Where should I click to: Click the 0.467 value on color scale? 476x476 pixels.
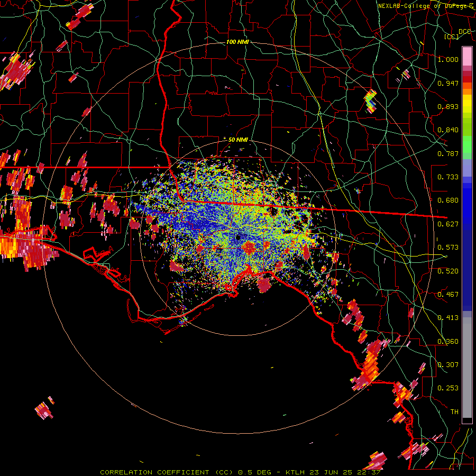448,295
